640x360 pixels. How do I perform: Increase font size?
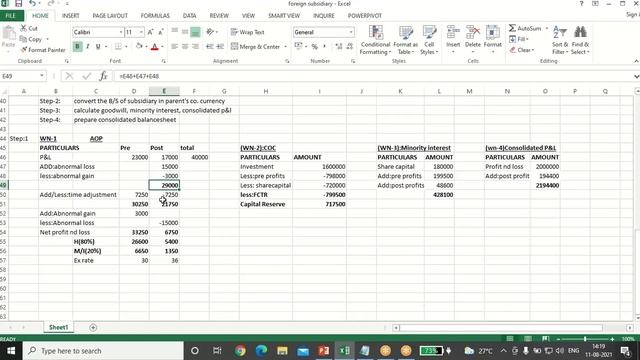pyautogui.click(x=150, y=32)
